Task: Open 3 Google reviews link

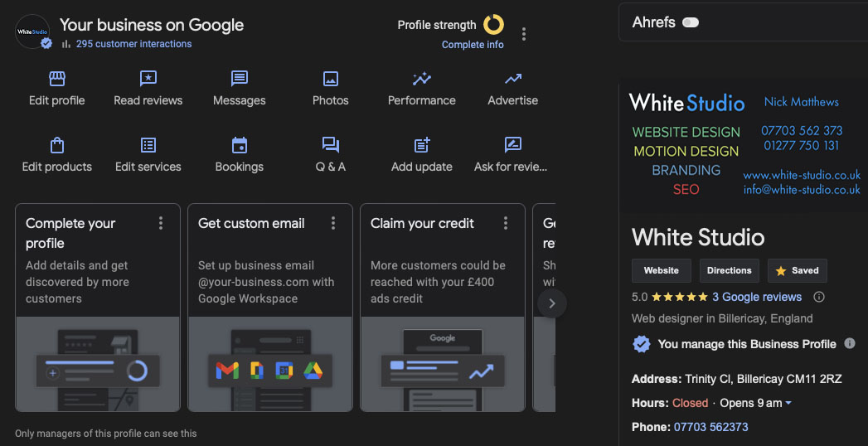Action: pyautogui.click(x=757, y=297)
